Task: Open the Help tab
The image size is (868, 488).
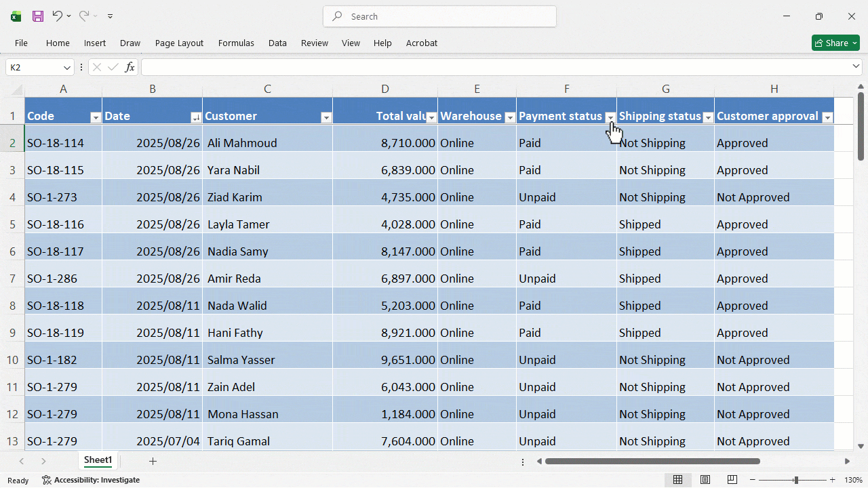Action: (x=382, y=43)
